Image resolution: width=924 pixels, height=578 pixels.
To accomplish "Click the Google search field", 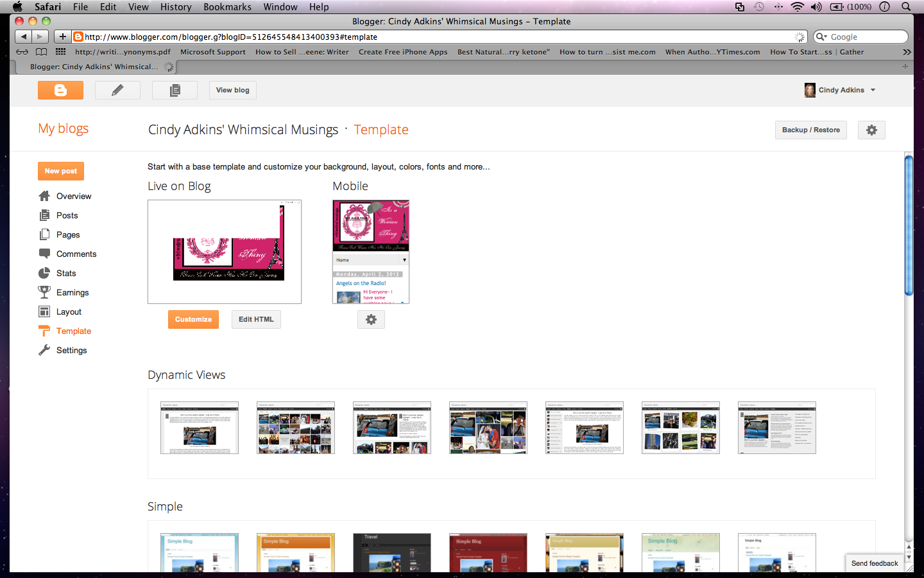I will pos(860,37).
